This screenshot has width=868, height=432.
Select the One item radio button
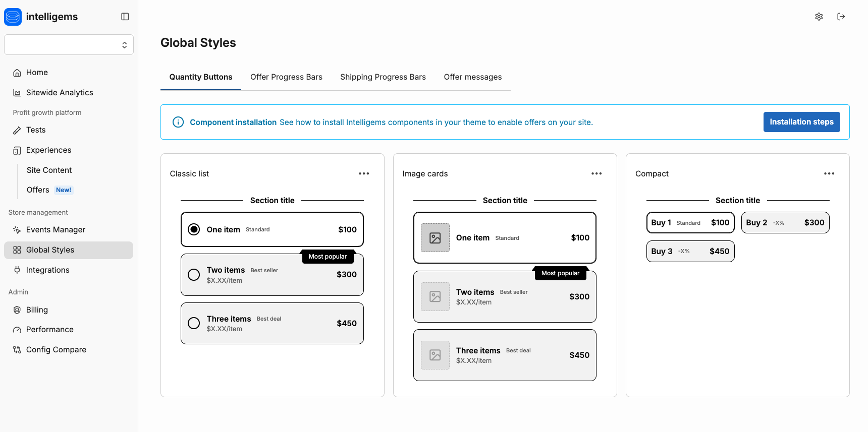tap(194, 229)
